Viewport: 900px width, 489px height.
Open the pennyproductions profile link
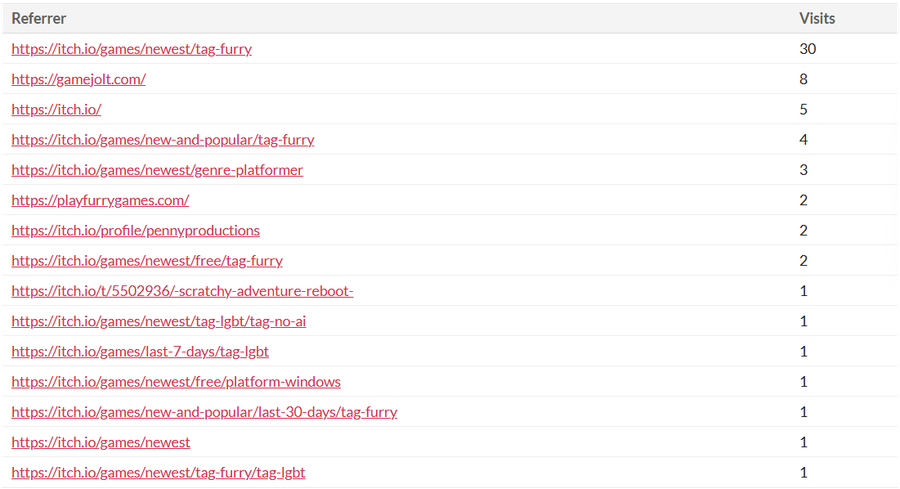tap(135, 230)
